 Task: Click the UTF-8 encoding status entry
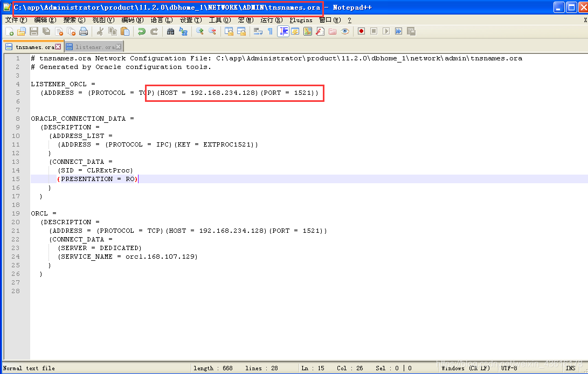(x=509, y=368)
